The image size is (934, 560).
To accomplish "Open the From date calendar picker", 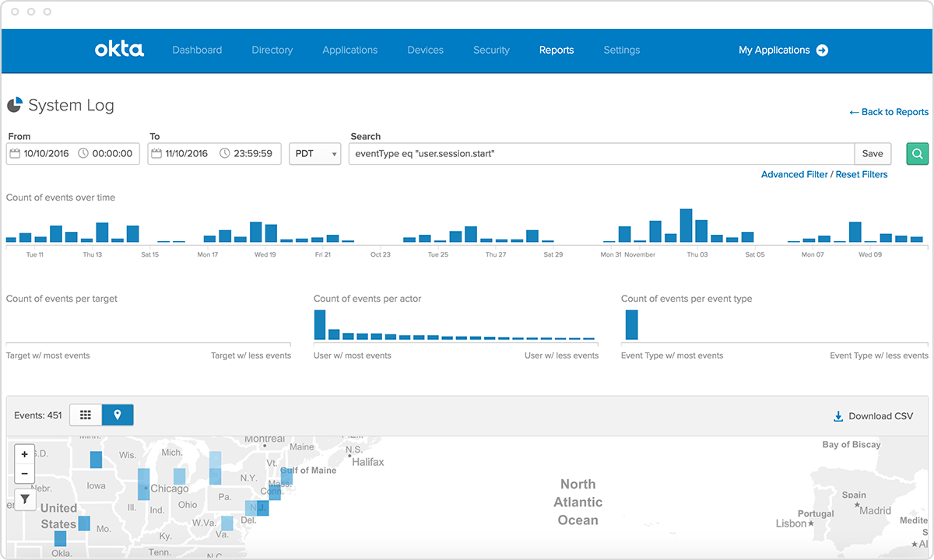I will point(15,154).
